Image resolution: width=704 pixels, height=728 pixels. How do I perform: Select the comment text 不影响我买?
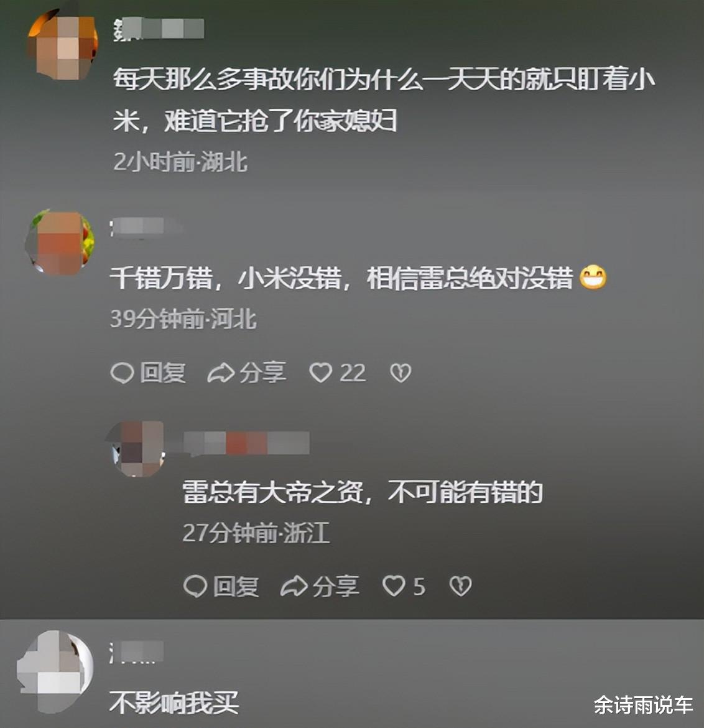point(174,702)
